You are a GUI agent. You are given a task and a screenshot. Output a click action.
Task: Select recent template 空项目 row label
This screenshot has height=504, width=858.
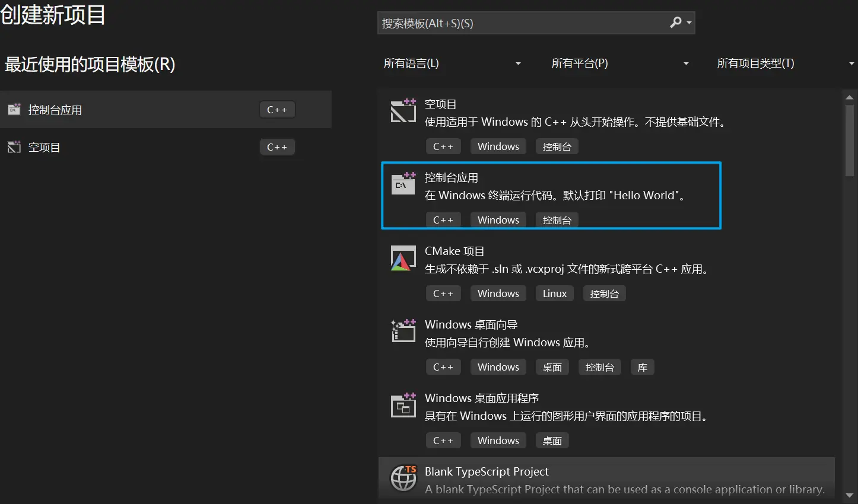pos(45,147)
